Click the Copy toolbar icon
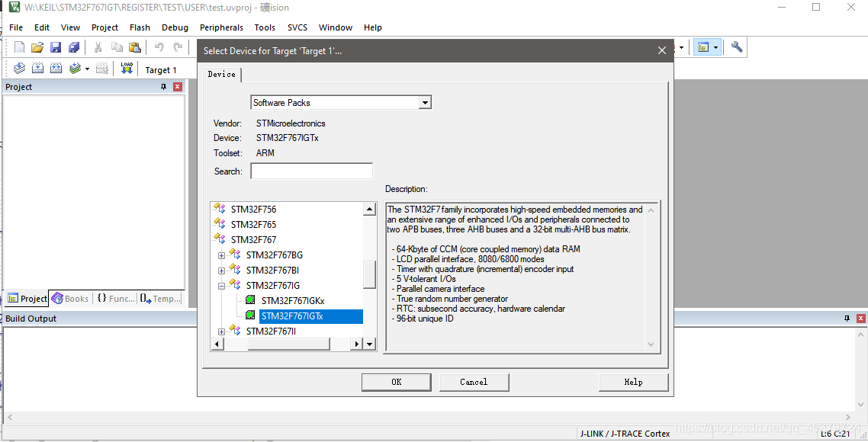This screenshot has height=442, width=868. (x=116, y=47)
